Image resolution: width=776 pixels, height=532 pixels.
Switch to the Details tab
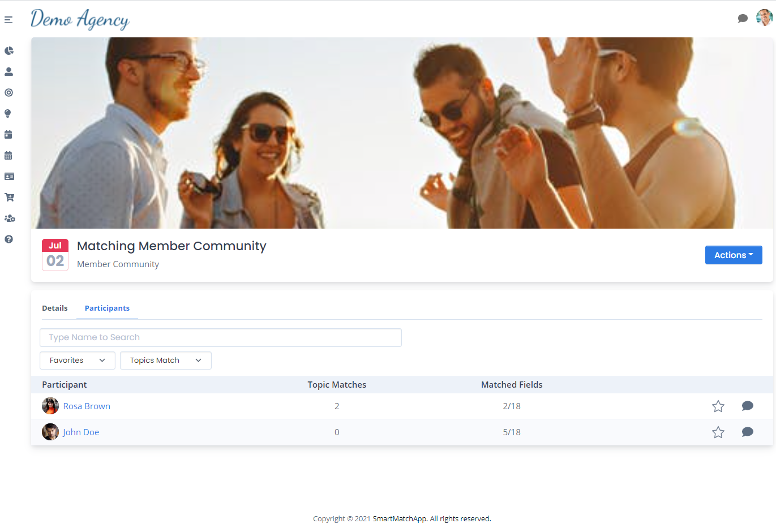pyautogui.click(x=54, y=308)
